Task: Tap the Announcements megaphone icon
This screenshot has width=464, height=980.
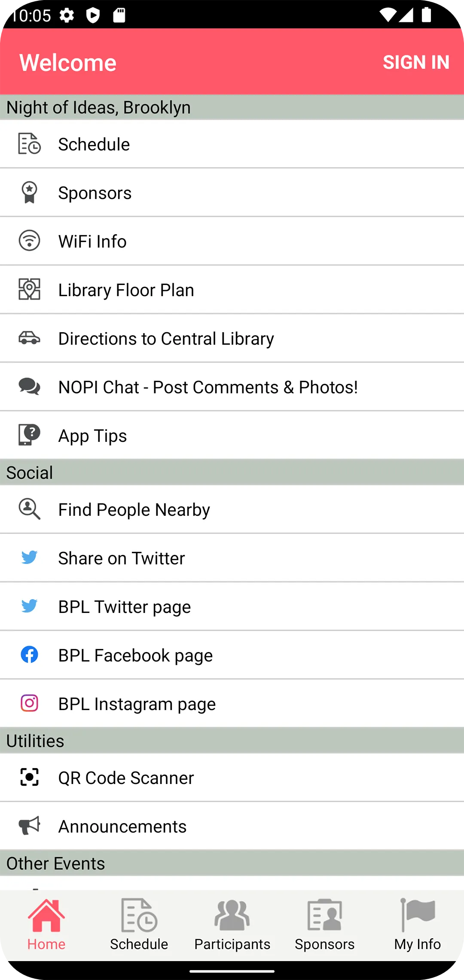Action: coord(29,826)
